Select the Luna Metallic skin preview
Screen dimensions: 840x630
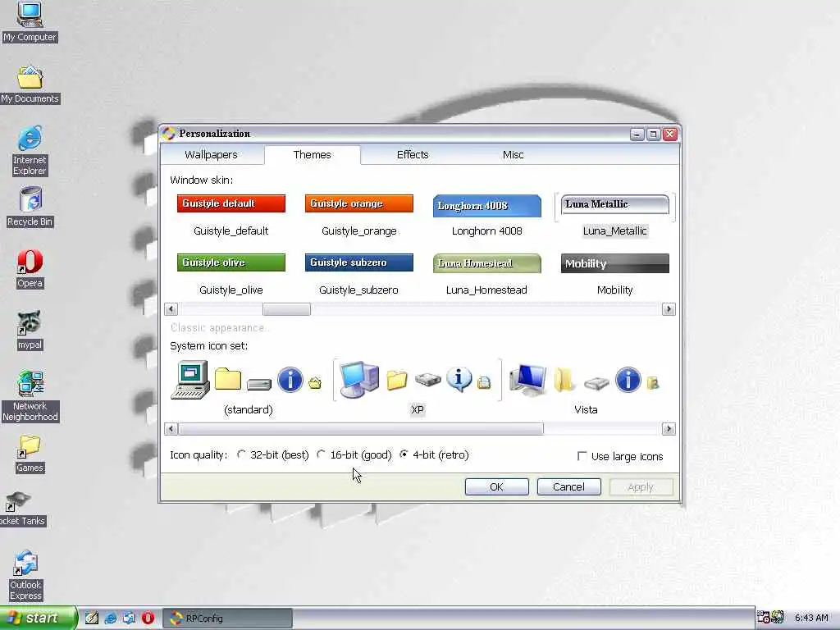coord(615,204)
